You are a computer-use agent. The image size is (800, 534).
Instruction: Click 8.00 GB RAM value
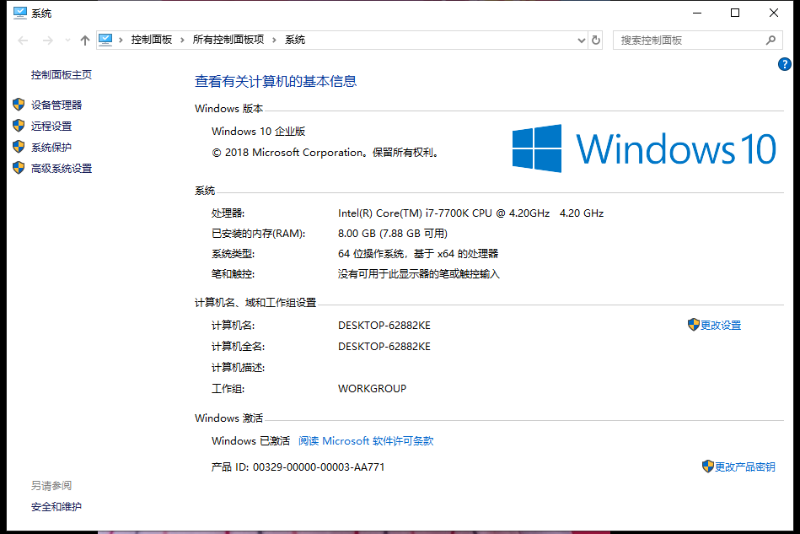pos(392,234)
